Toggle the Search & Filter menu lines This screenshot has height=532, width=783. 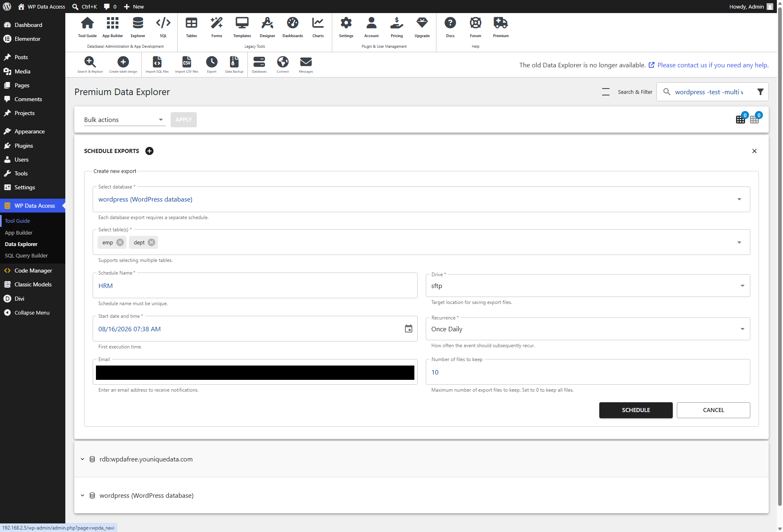606,92
